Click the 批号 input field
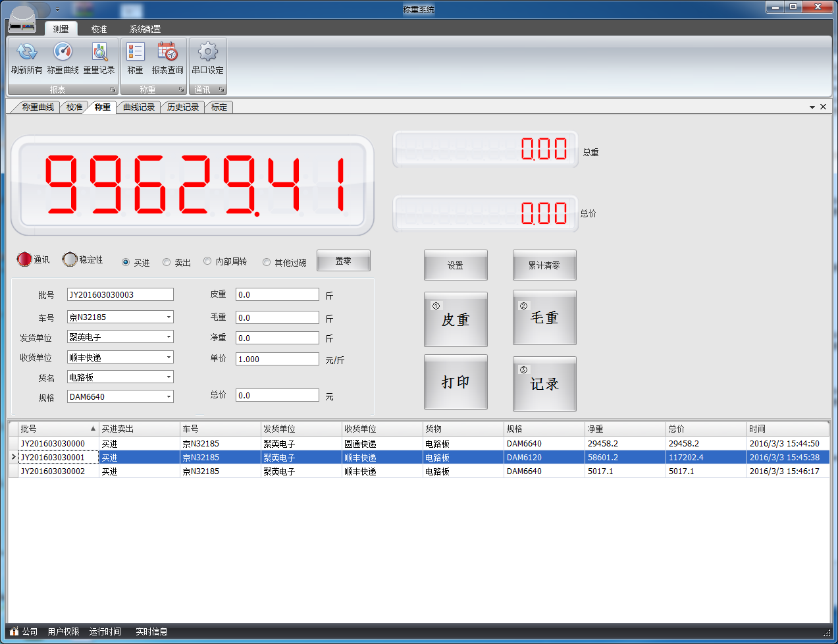 pyautogui.click(x=120, y=294)
